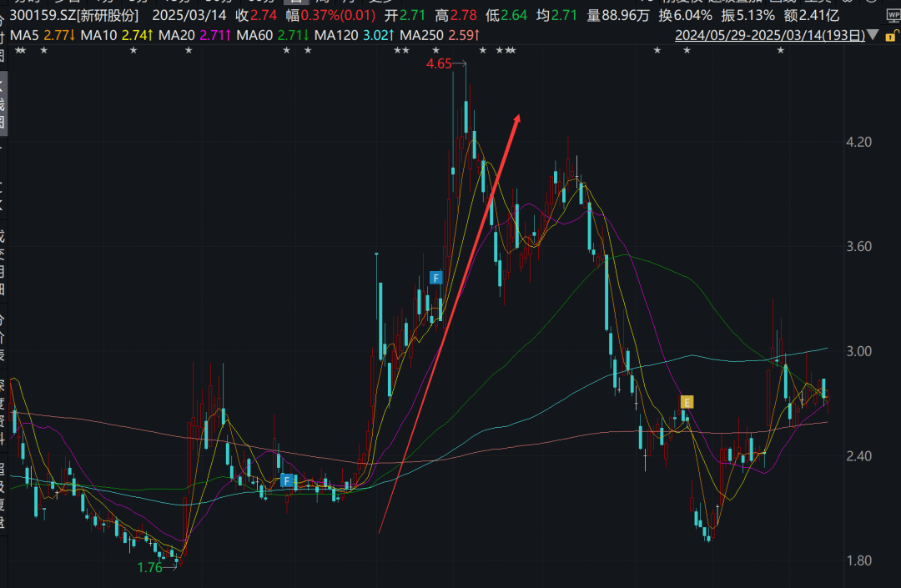This screenshot has height=588, width=901.
Task: Click the blue F marker near 3.40 price
Action: click(436, 279)
